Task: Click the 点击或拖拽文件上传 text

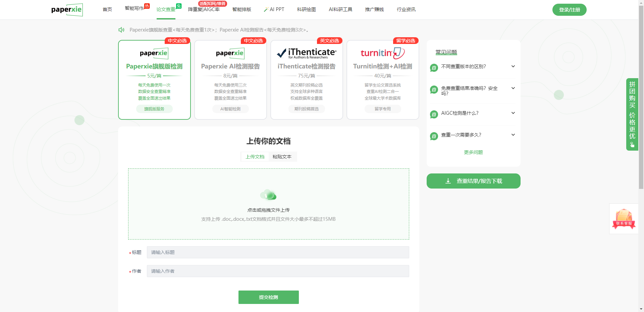Action: click(x=268, y=210)
